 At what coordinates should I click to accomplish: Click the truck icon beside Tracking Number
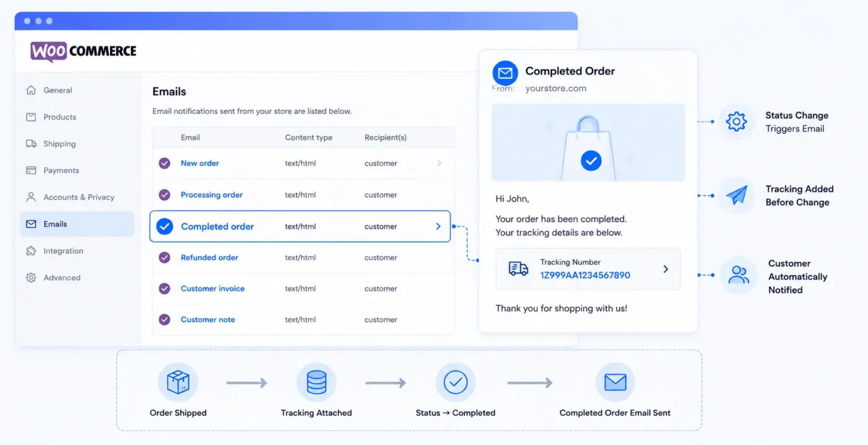tap(518, 269)
